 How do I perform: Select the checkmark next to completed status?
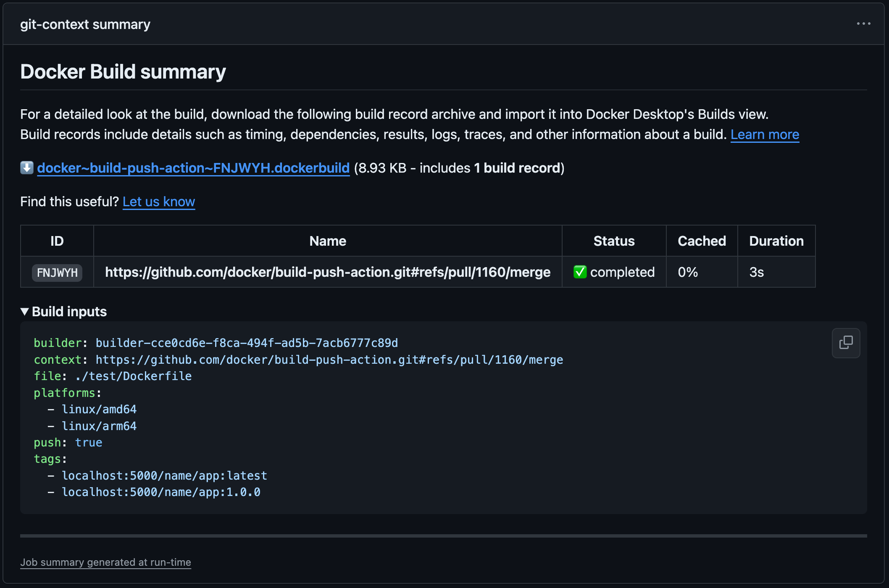[x=580, y=272]
